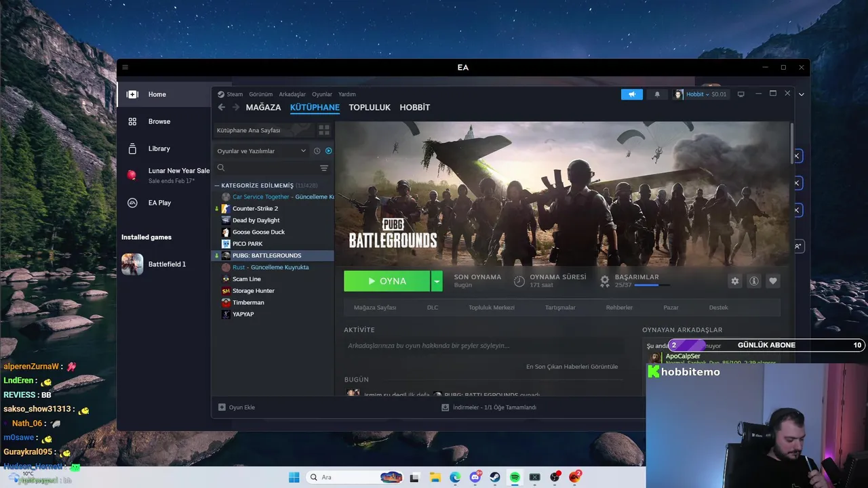Open the Mağaza Sayfası tab
The height and width of the screenshot is (488, 868).
click(x=375, y=307)
